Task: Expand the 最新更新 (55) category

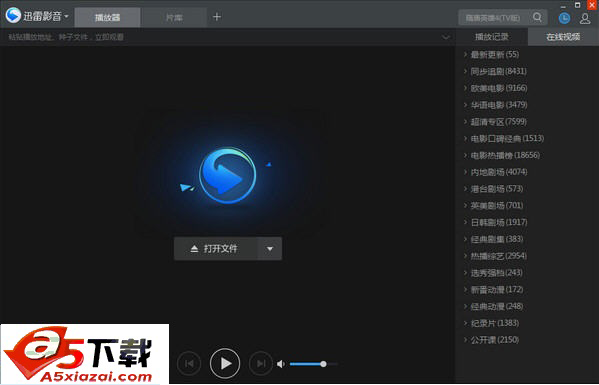Action: click(465, 54)
